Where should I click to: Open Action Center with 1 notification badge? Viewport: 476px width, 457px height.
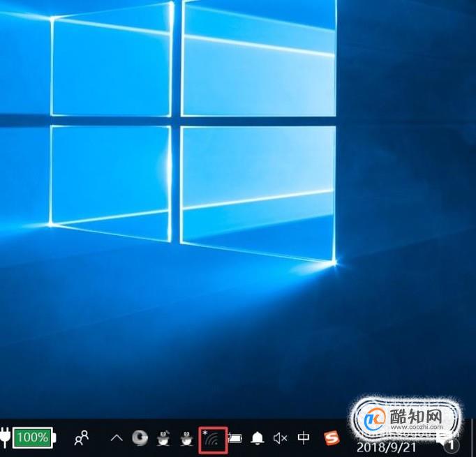point(450,443)
